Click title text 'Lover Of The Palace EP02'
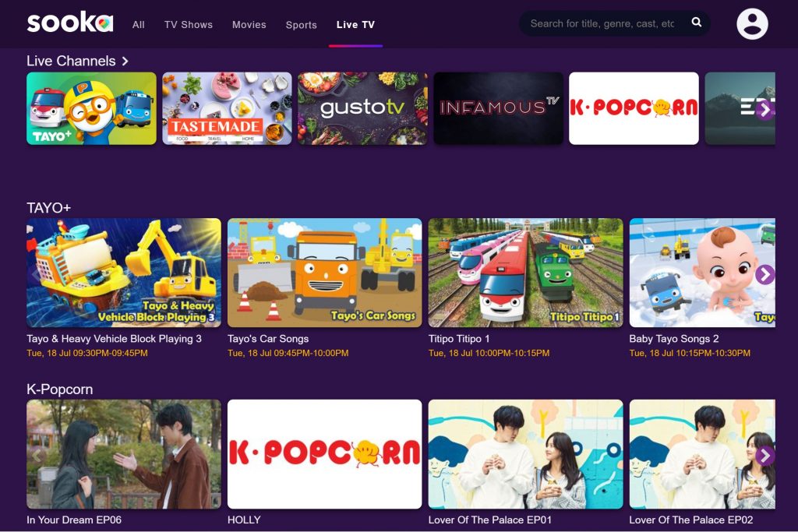Image resolution: width=798 pixels, height=532 pixels. pos(691,520)
